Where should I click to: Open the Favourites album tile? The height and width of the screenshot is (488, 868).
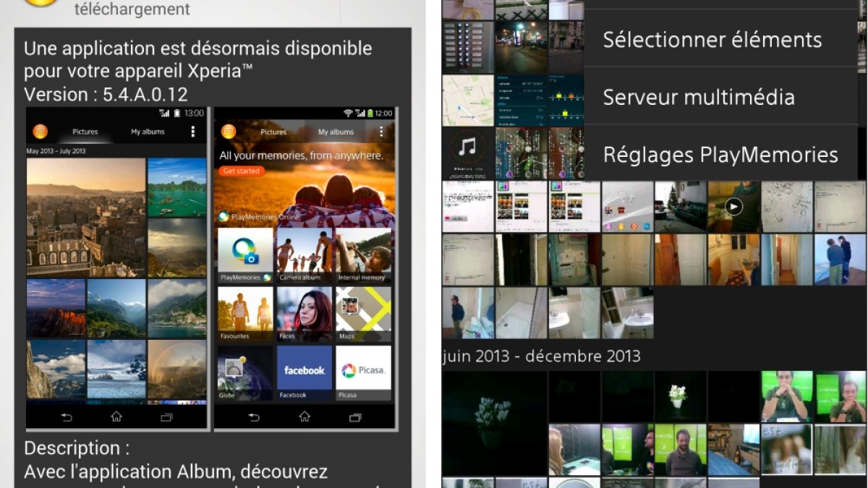245,313
